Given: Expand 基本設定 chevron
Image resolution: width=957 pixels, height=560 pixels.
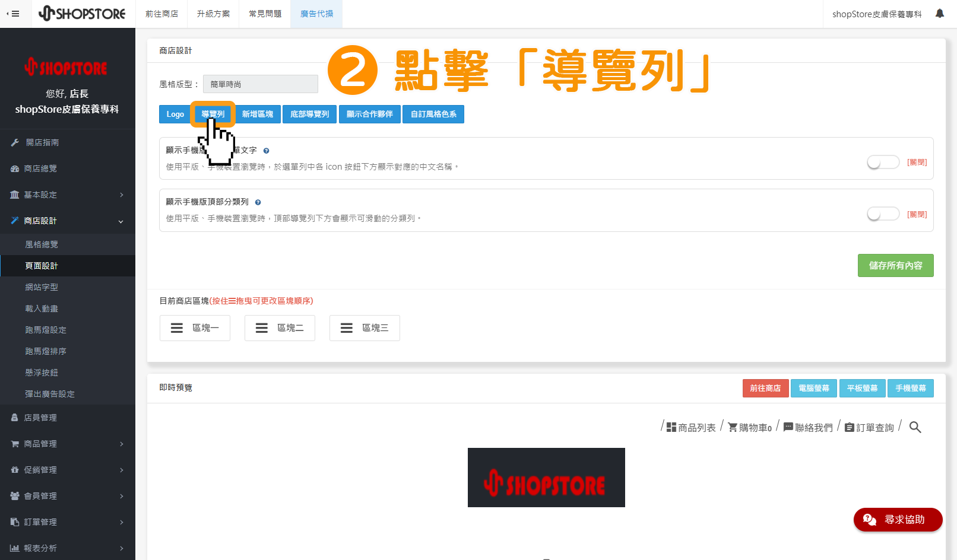Looking at the screenshot, I should pyautogui.click(x=122, y=195).
